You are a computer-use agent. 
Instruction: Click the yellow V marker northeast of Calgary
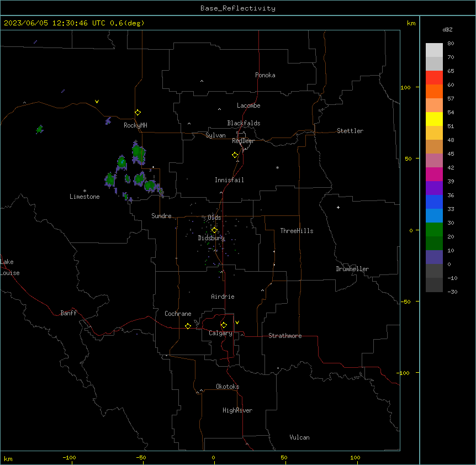click(x=237, y=323)
